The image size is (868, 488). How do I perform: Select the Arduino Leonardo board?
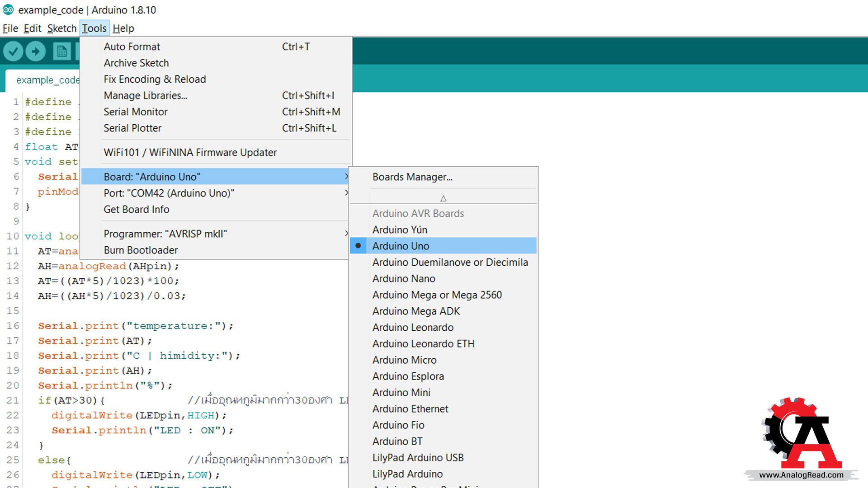(x=443, y=327)
